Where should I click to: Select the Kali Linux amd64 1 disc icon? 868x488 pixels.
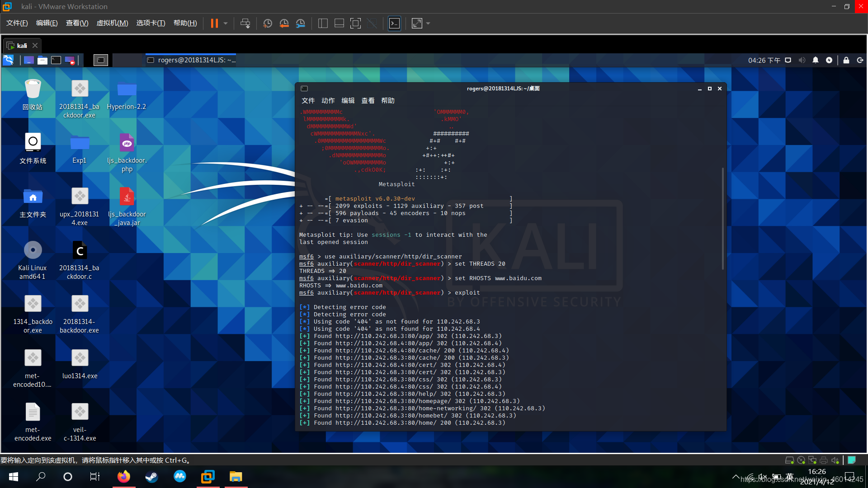[x=33, y=260]
